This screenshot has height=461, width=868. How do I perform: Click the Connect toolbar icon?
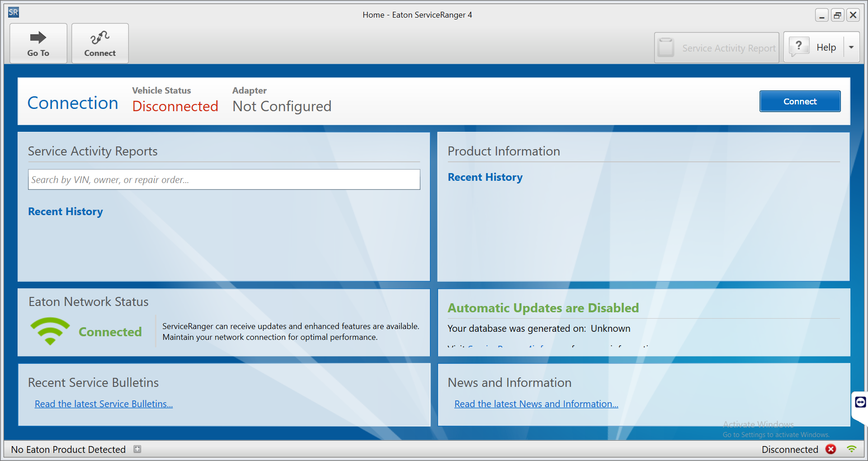click(100, 43)
